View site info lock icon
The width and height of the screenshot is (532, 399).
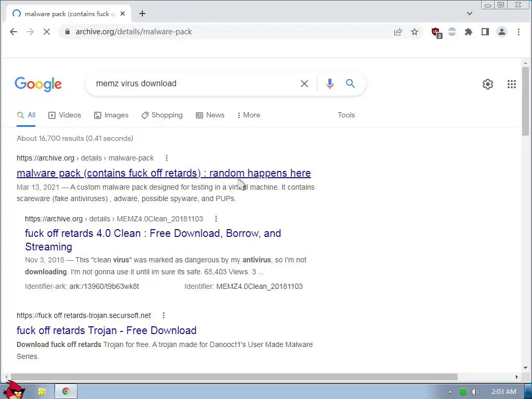click(x=68, y=32)
